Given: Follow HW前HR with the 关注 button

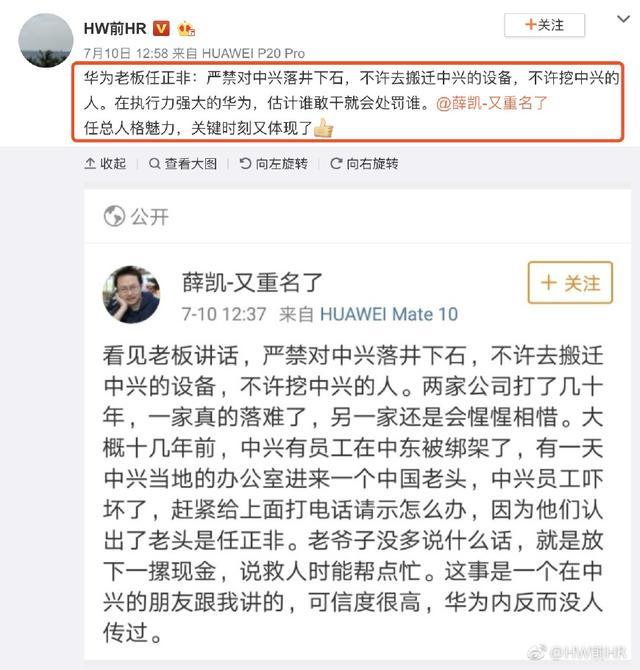Looking at the screenshot, I should [x=544, y=25].
